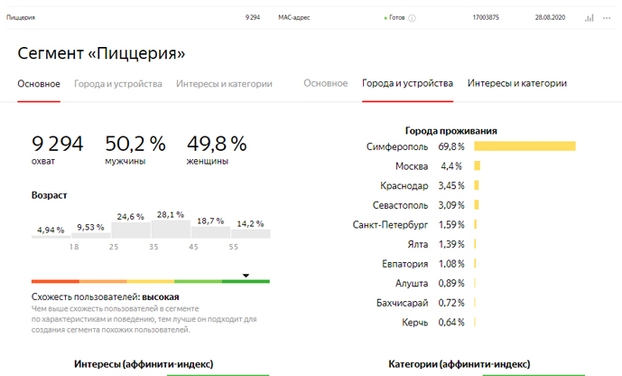Image resolution: width=622 pixels, height=376 pixels.
Task: Click info icon next to Готов status
Action: pos(412,18)
